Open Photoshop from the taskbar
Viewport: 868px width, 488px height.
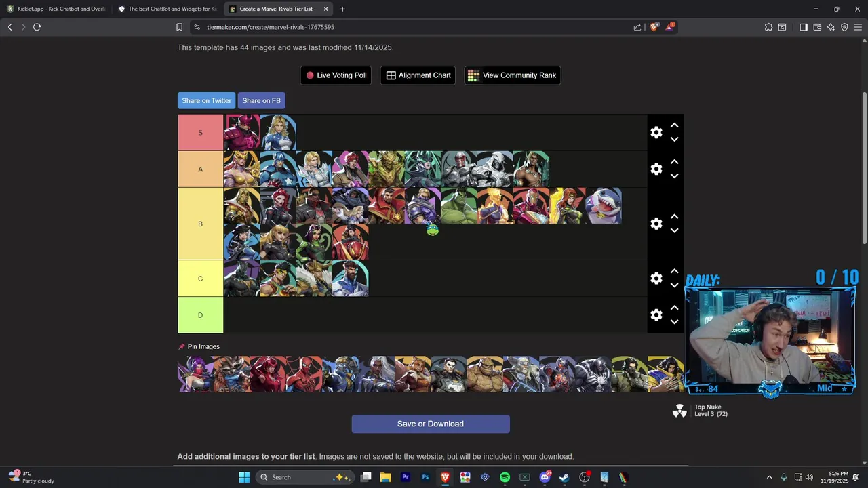pyautogui.click(x=425, y=477)
